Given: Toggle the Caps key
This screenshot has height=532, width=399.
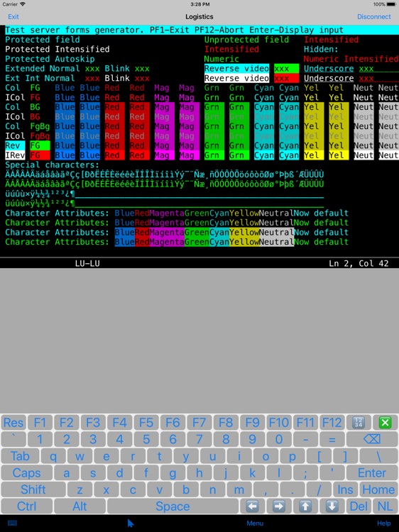Looking at the screenshot, I should click(26, 472).
